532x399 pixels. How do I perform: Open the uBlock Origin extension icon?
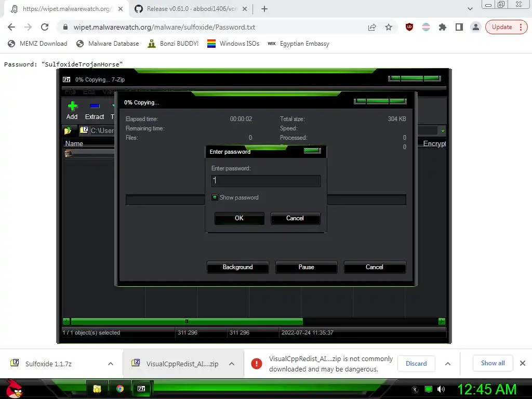(409, 27)
